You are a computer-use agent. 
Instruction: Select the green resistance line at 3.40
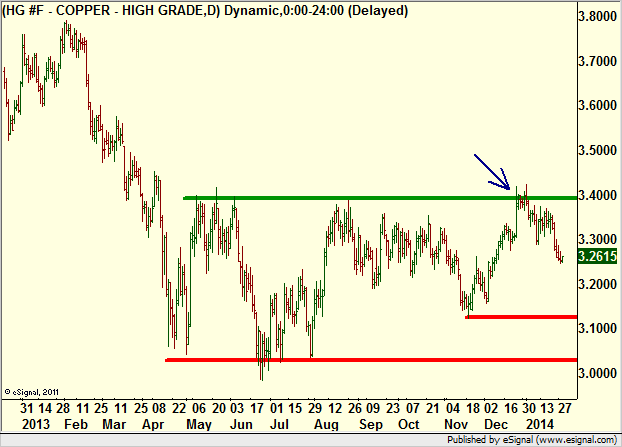click(380, 198)
